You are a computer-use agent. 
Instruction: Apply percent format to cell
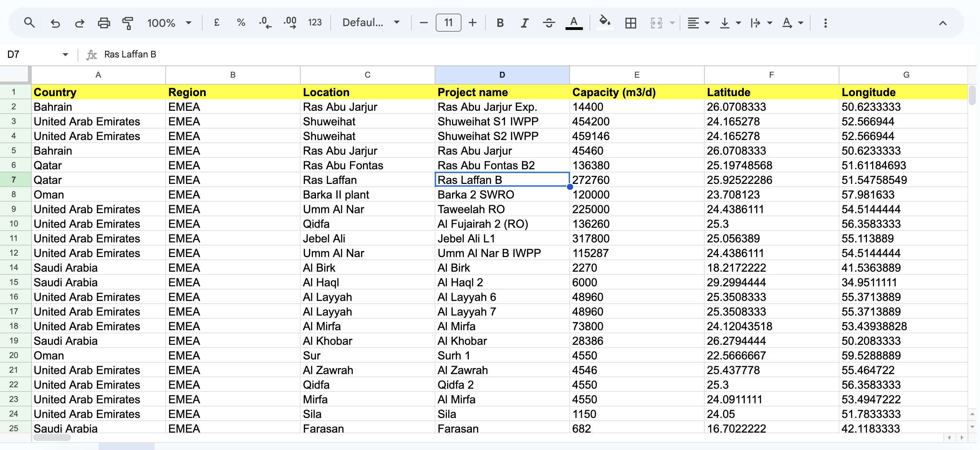pyautogui.click(x=241, y=22)
